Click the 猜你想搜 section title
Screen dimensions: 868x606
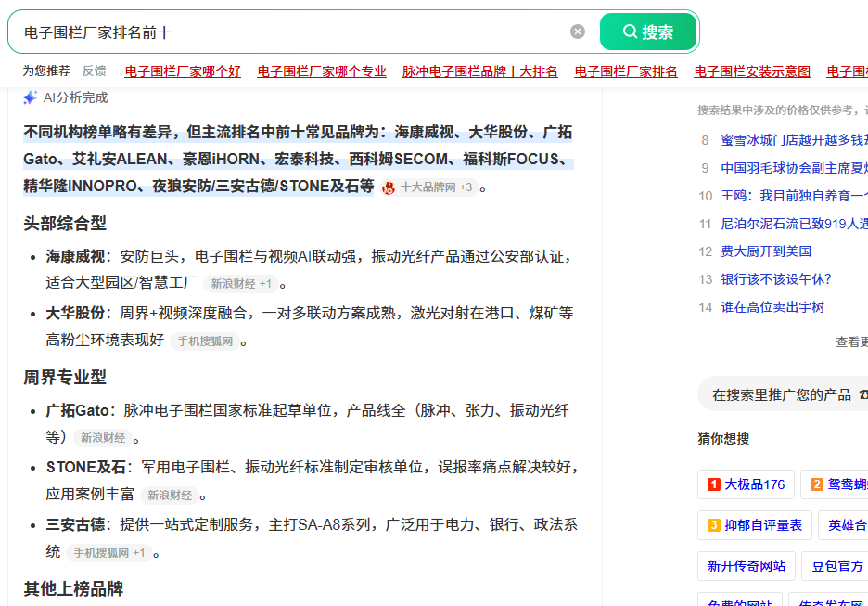[x=723, y=439]
